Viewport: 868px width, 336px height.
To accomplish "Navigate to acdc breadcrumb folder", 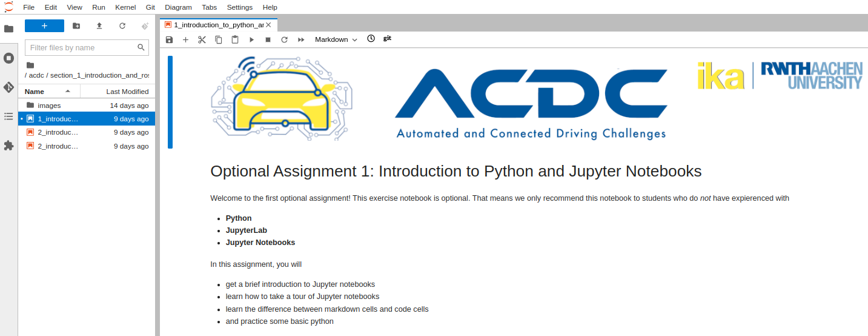I will [x=36, y=75].
